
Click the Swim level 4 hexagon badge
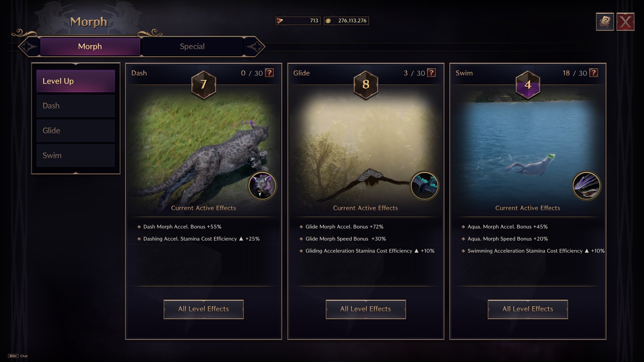pyautogui.click(x=528, y=84)
